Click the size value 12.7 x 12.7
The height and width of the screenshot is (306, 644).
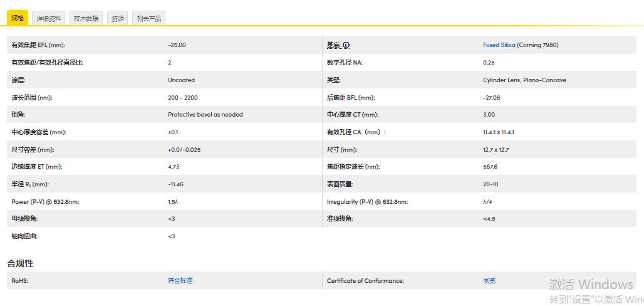tap(496, 150)
